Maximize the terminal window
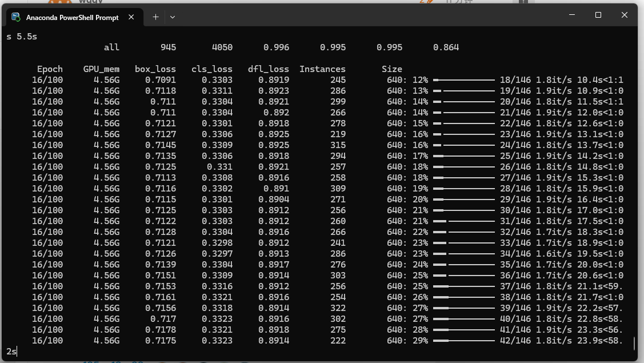 pyautogui.click(x=598, y=15)
